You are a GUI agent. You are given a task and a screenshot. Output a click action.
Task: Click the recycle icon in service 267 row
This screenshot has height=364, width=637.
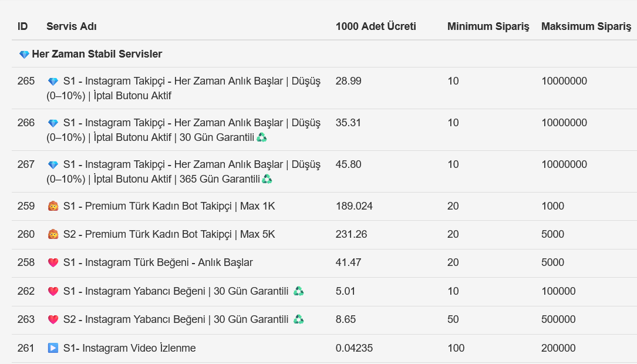tap(267, 179)
